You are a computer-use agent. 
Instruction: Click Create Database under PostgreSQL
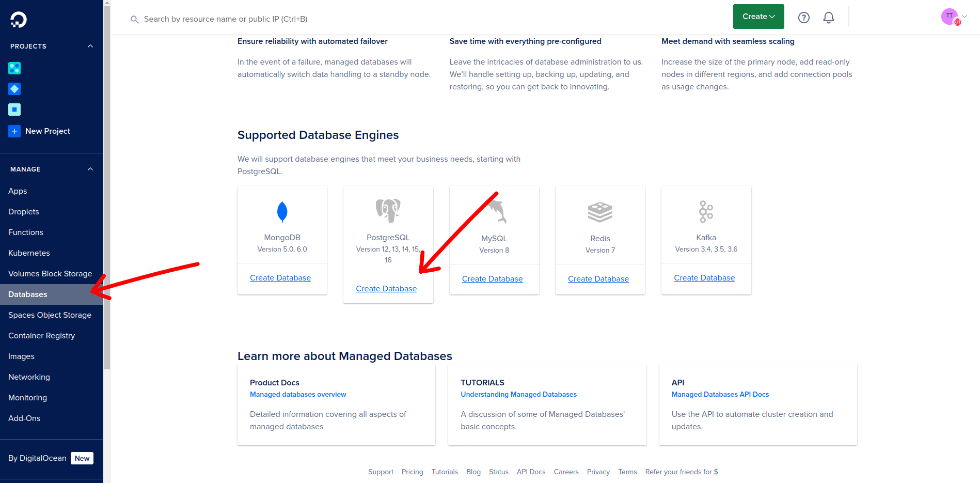click(386, 288)
